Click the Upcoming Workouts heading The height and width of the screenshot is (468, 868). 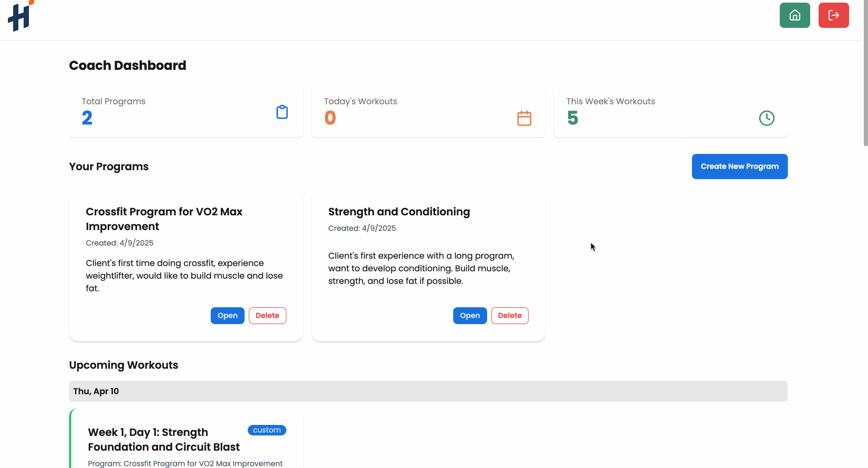[123, 365]
